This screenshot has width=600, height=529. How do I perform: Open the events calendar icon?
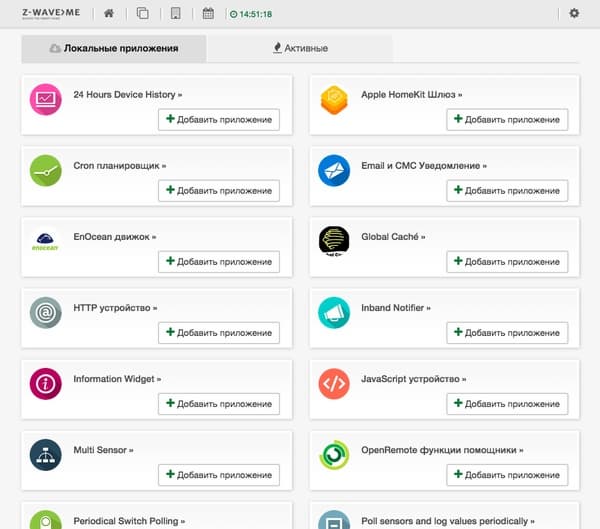click(x=208, y=13)
